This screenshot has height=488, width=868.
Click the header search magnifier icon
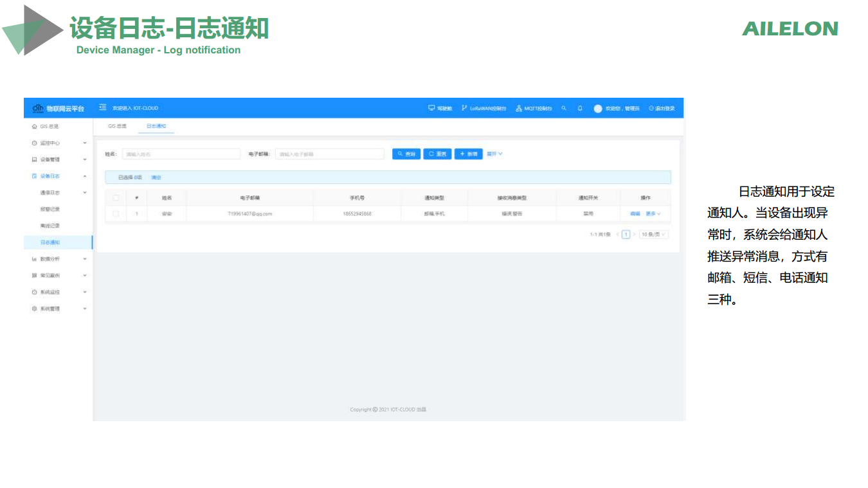pyautogui.click(x=564, y=108)
